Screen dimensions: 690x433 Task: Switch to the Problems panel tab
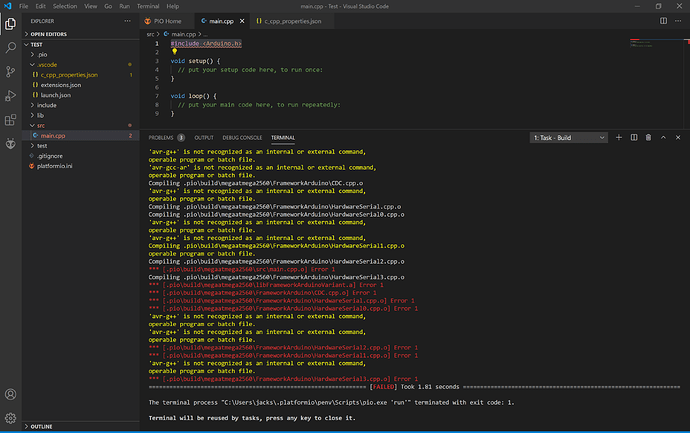point(166,138)
